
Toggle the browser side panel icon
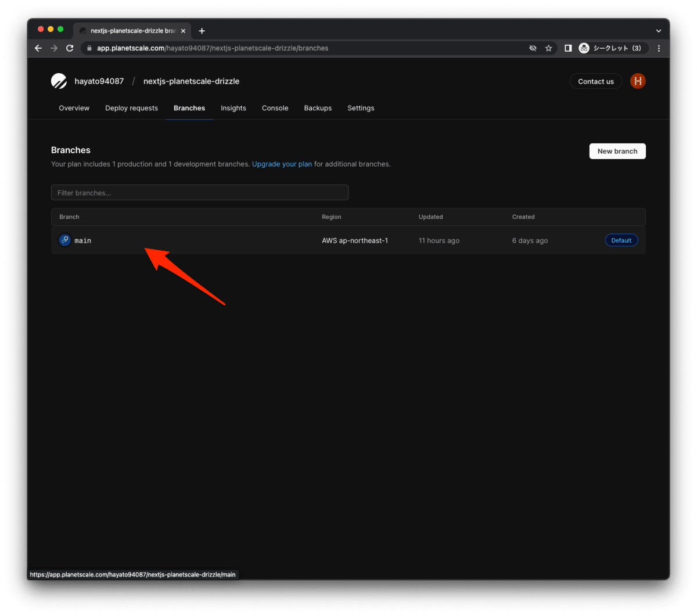568,48
